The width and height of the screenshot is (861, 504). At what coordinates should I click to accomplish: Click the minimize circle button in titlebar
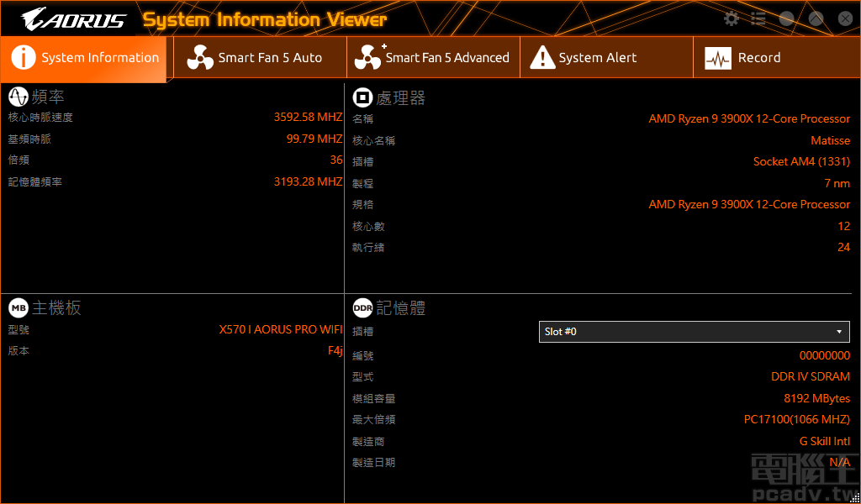coord(786,18)
